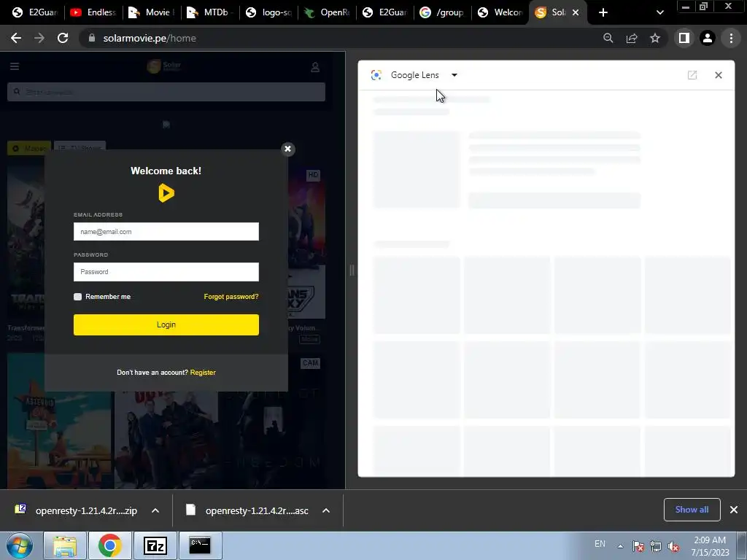Close the downloads bar
The height and width of the screenshot is (560, 747).
point(734,510)
